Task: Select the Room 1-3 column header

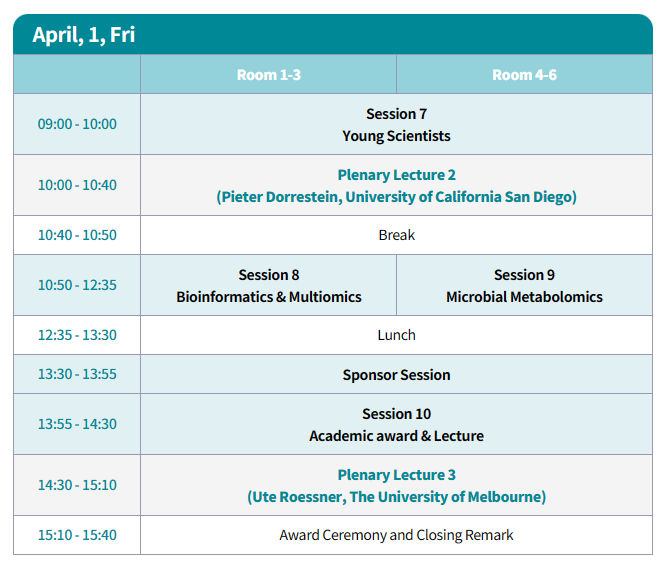Action: (268, 74)
